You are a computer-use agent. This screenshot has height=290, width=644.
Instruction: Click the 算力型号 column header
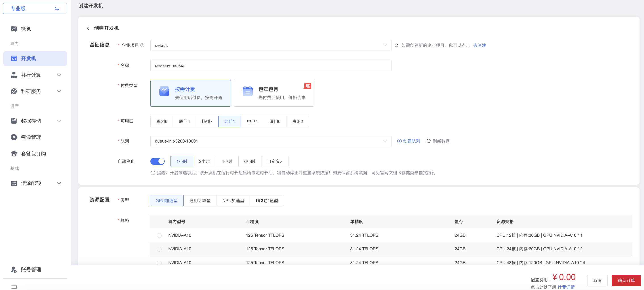pos(177,222)
